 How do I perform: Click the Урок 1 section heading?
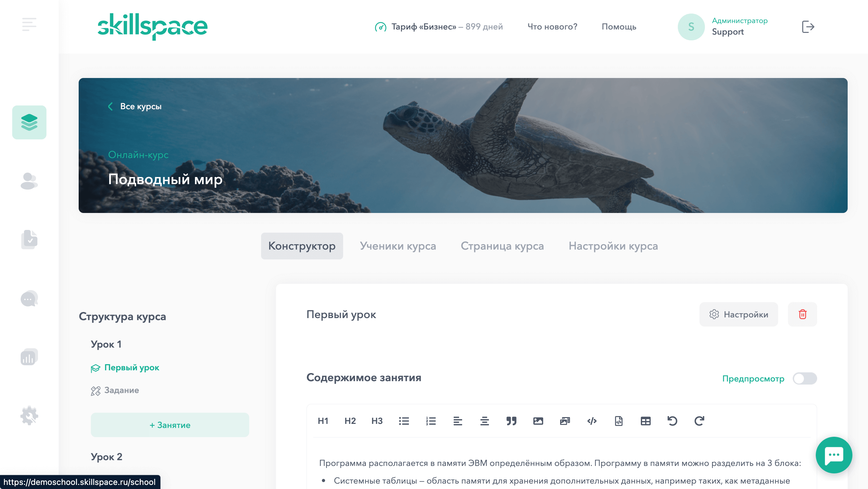pos(106,344)
